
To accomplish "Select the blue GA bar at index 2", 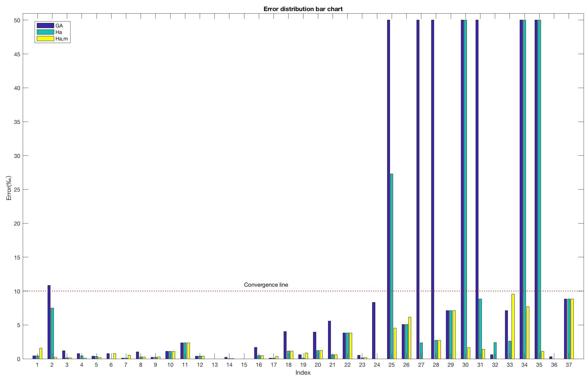I will point(49,321).
